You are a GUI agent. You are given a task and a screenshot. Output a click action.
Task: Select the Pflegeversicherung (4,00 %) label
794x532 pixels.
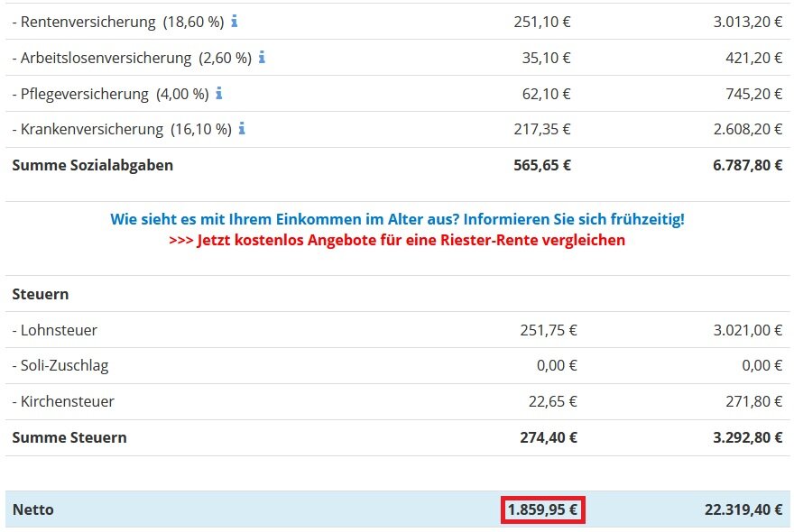pos(110,94)
